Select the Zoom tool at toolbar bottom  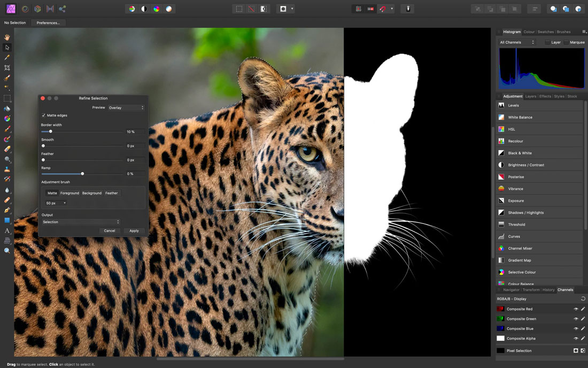7,250
